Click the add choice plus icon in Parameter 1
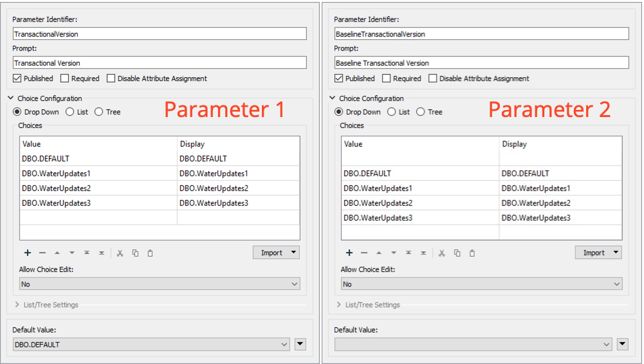 (28, 253)
